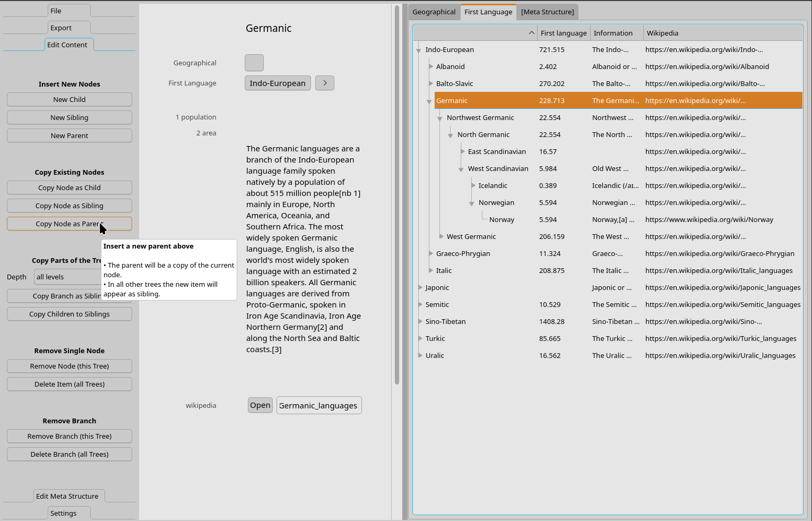
Task: Click the Germanic_languages wikipedia input field
Action: [318, 405]
